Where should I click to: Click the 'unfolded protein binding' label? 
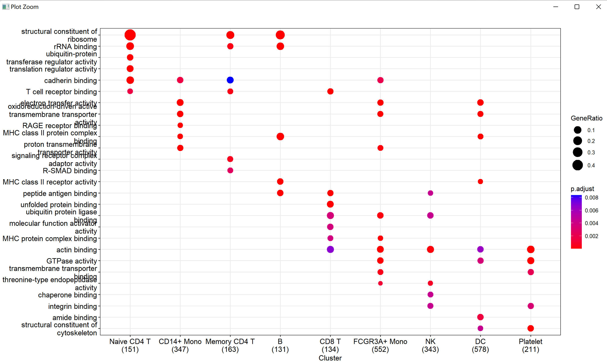coord(59,205)
